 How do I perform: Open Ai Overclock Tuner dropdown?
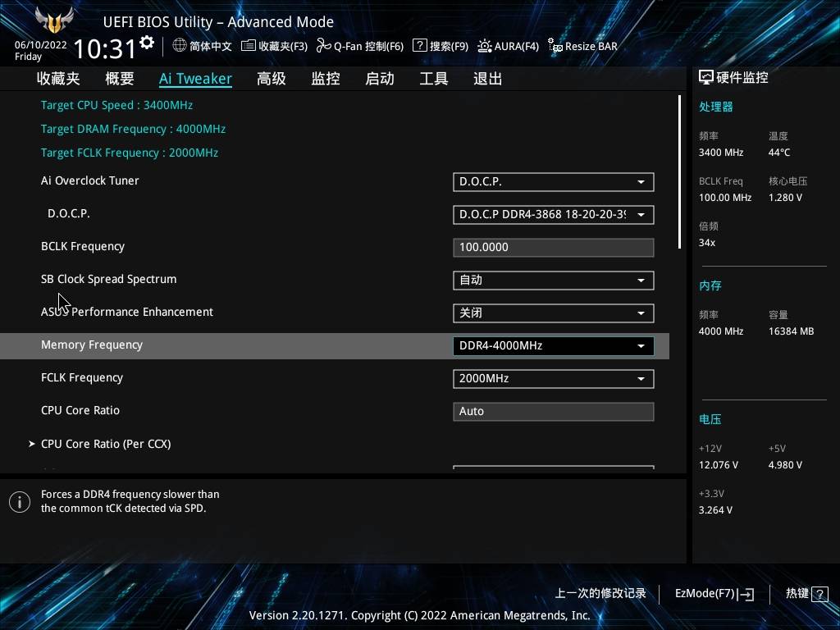pyautogui.click(x=554, y=181)
